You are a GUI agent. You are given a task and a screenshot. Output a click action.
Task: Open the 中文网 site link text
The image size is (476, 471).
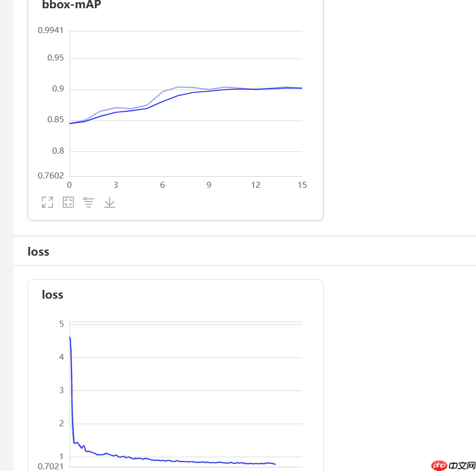(462, 465)
